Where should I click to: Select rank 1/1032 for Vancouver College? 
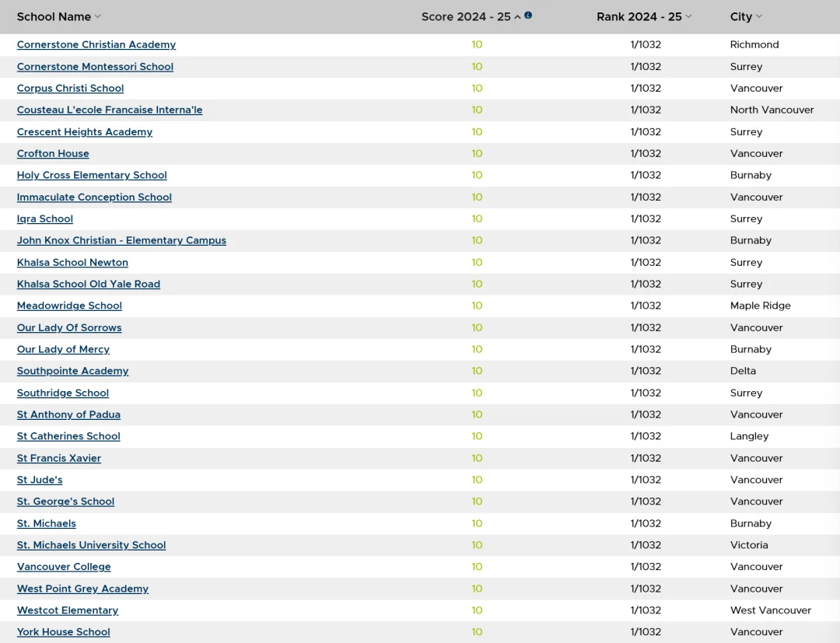(x=646, y=567)
